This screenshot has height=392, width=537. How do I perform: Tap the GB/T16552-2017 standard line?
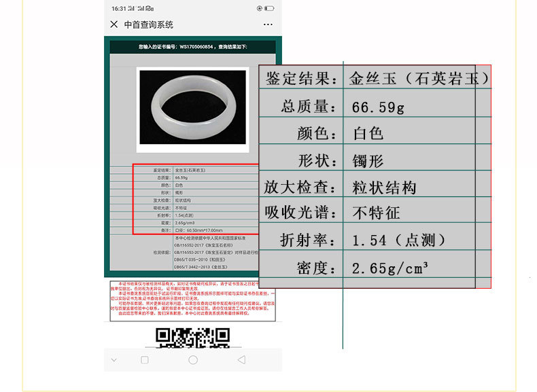[x=203, y=245]
